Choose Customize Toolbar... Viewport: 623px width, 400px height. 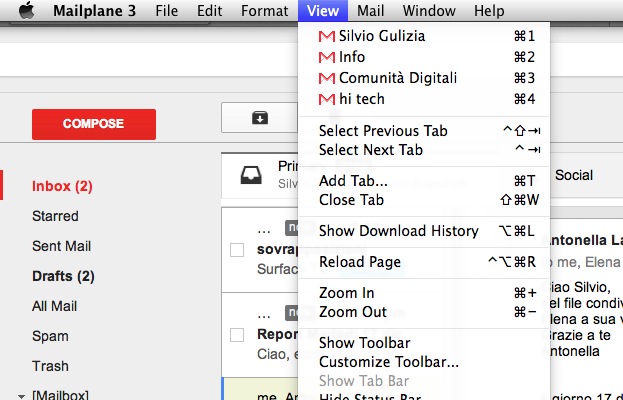pos(424,362)
